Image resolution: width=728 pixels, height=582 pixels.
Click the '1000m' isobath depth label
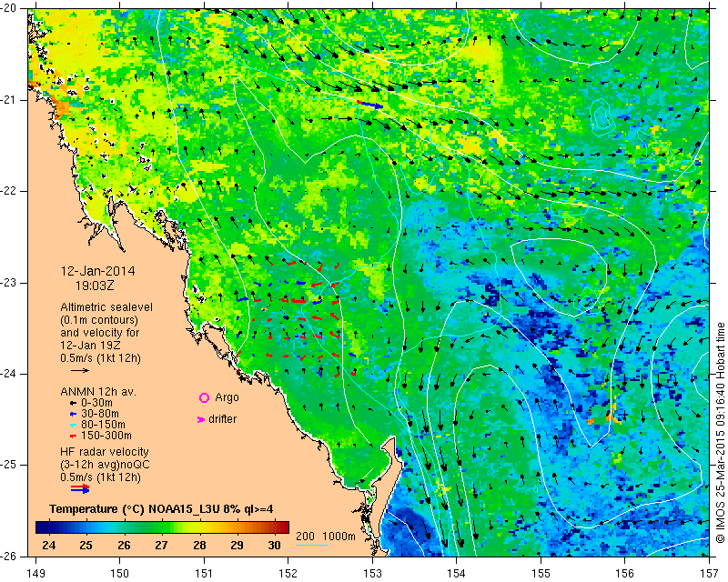pos(339,537)
